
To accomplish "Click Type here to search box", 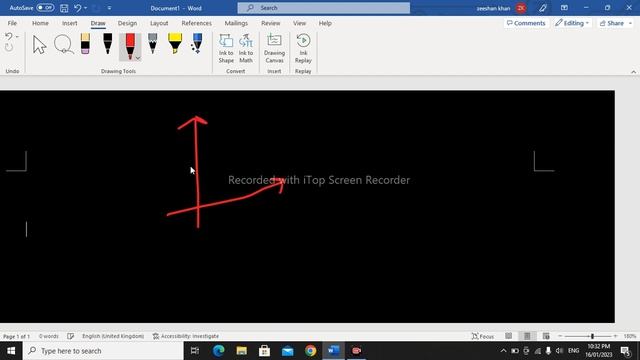I will click(103, 351).
